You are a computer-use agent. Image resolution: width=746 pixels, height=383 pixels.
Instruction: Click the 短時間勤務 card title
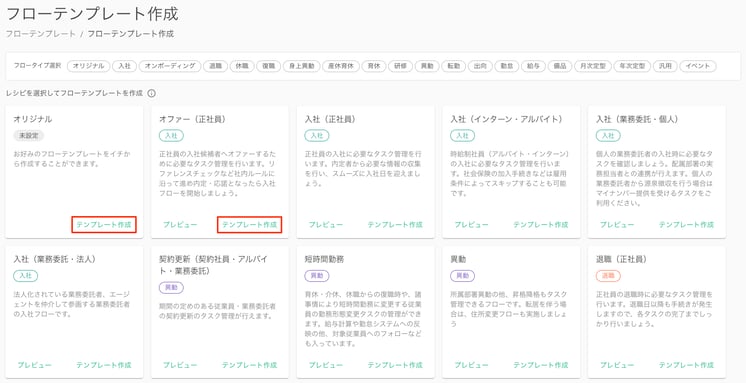324,259
